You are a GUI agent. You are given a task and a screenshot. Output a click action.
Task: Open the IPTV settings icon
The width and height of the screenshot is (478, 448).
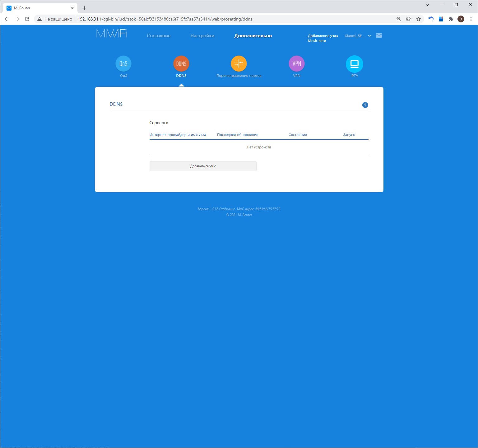(355, 64)
